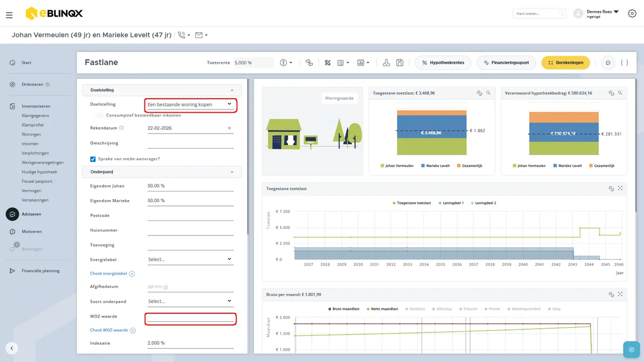Click the chat bubble icon in toolbar

[x=608, y=63]
